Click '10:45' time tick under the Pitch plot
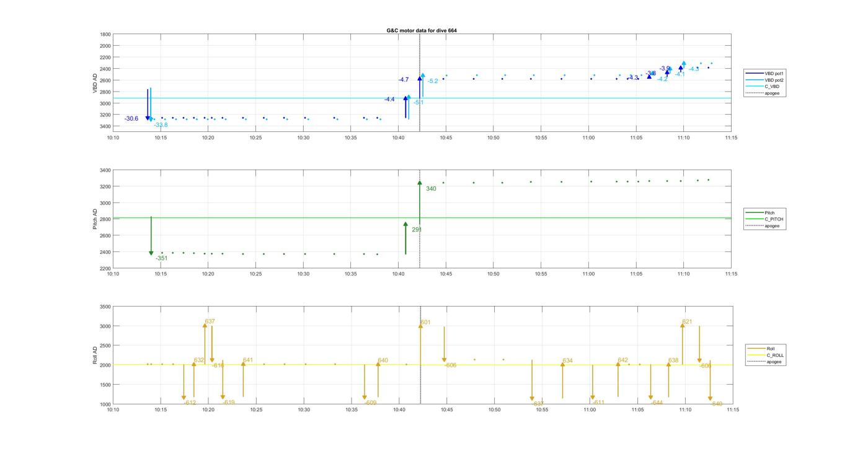Viewport: 868px width, 454px height. (446, 274)
